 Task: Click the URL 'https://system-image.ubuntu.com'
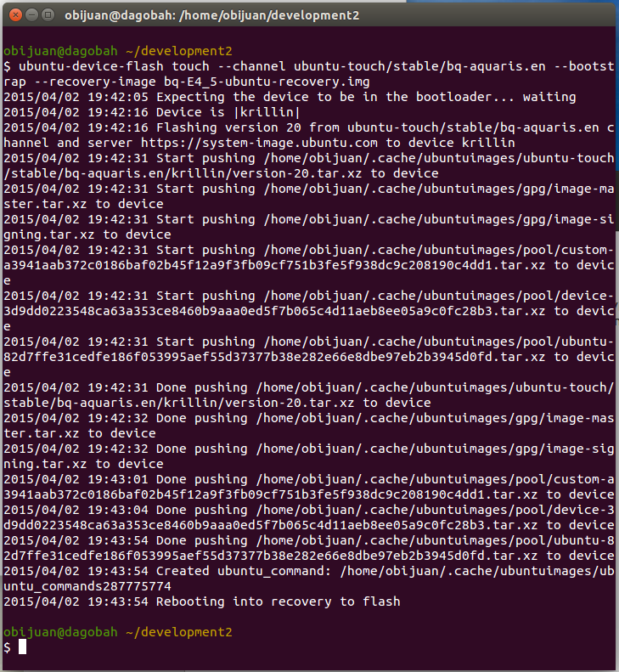pos(259,143)
